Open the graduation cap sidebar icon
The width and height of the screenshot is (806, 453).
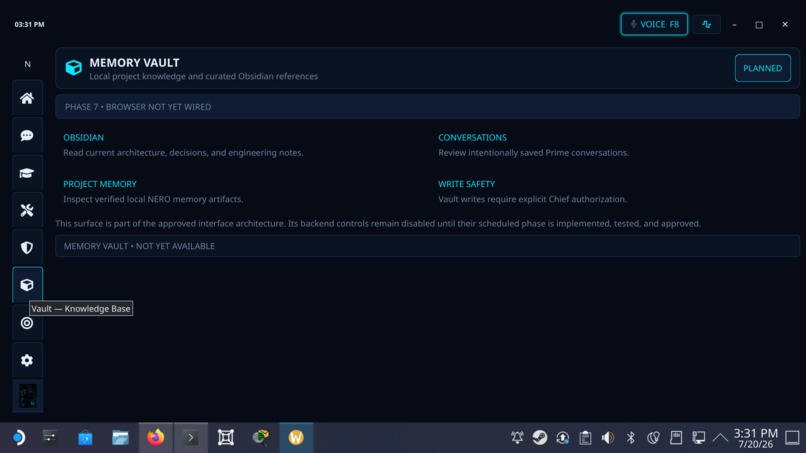pos(27,173)
